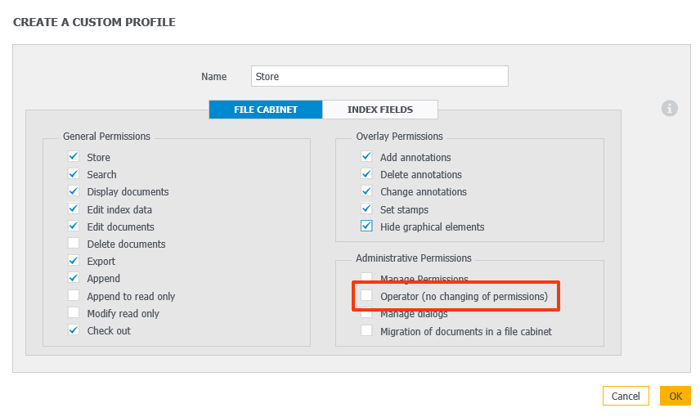Disable Delete annotations checkbox
700x417 pixels.
[367, 174]
